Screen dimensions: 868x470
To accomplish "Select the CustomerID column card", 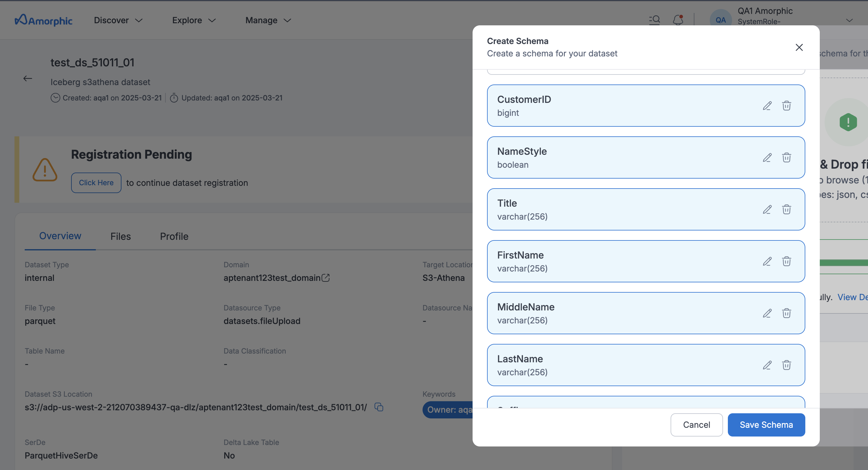I will coord(646,106).
